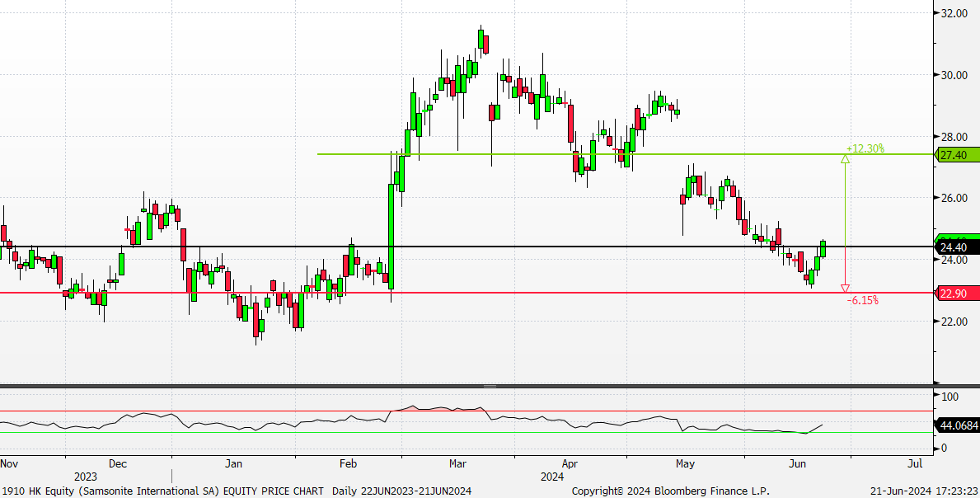Screen dimensions: 980x498
Task: Click the 28.00 price axis label
Action: [x=954, y=137]
